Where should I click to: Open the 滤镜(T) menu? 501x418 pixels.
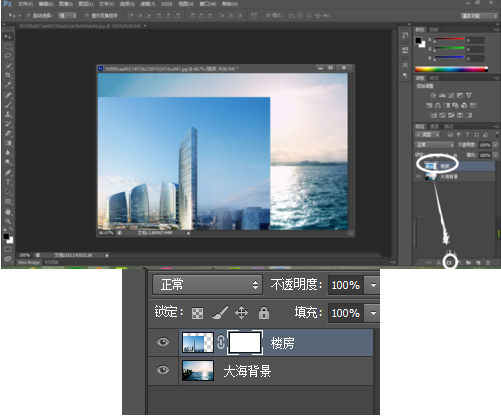(147, 4)
